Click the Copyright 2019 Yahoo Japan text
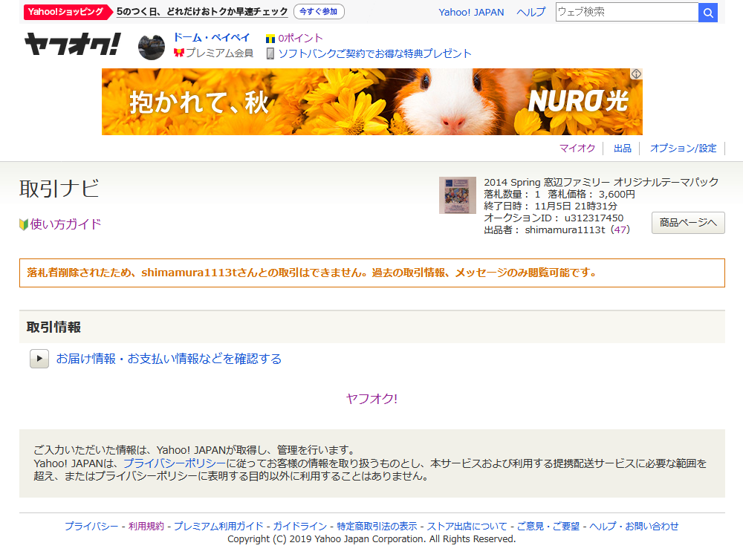Screen dimensions: 743x560 (371, 539)
